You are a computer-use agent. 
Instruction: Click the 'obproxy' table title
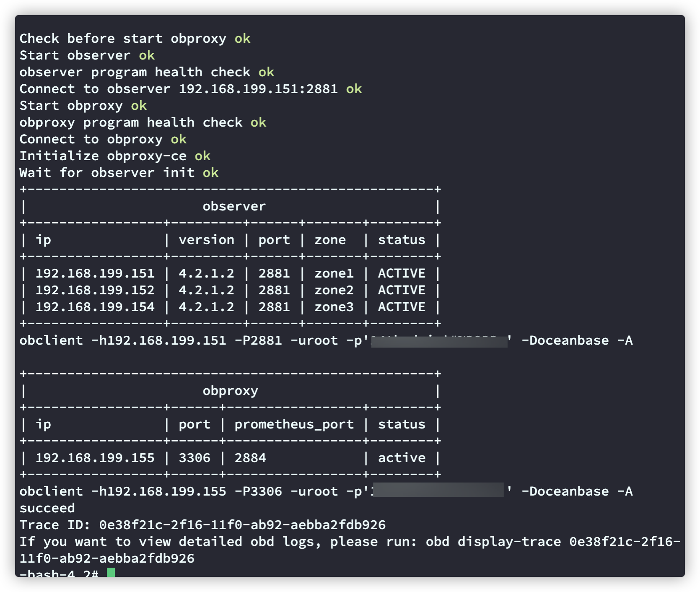230,391
